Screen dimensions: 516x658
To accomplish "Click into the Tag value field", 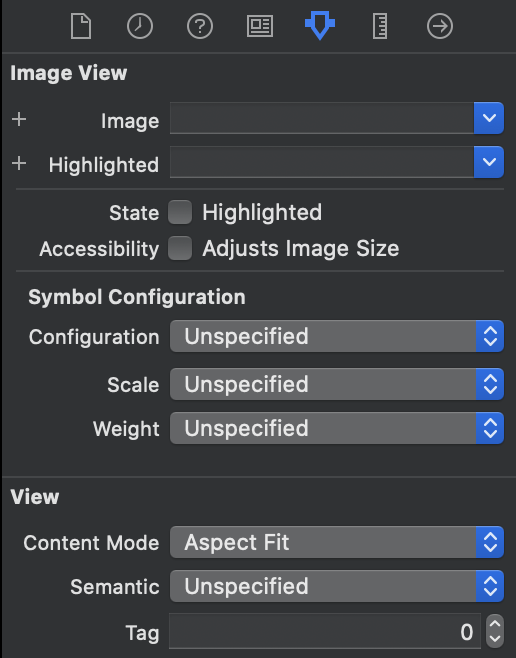I will [x=325, y=631].
